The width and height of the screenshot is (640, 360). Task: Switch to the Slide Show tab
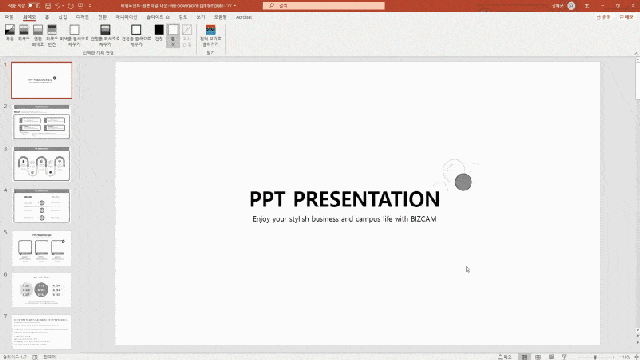(x=158, y=17)
